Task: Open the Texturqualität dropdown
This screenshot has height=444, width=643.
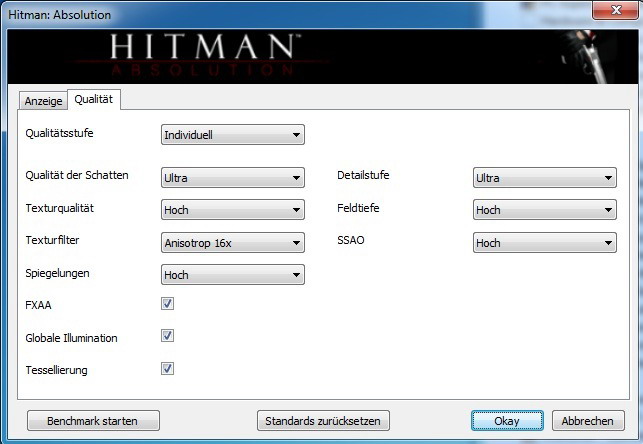Action: [x=233, y=209]
